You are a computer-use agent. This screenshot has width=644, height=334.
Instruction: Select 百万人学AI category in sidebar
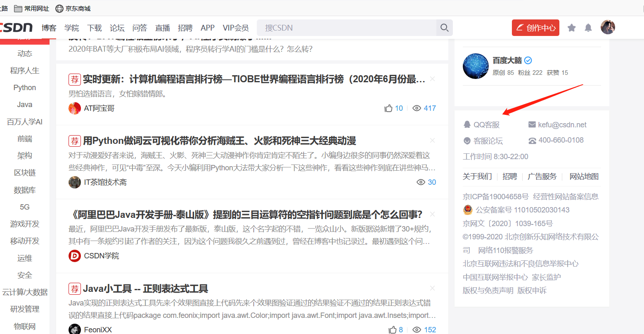[x=25, y=122]
